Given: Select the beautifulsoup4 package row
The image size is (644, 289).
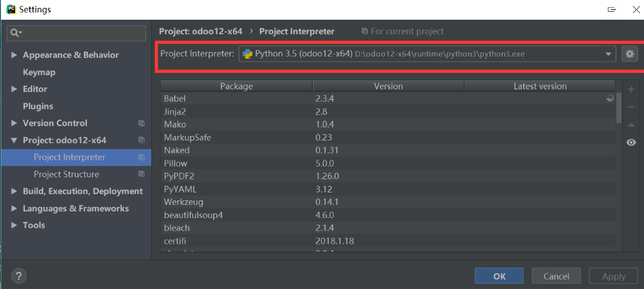Looking at the screenshot, I should pos(388,215).
